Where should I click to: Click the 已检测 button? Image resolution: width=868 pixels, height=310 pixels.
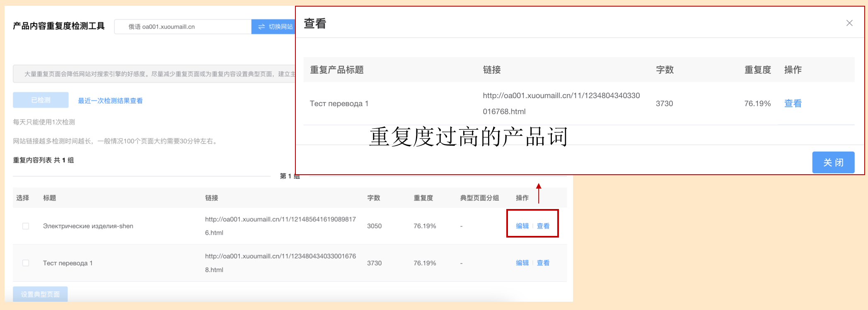coord(41,100)
